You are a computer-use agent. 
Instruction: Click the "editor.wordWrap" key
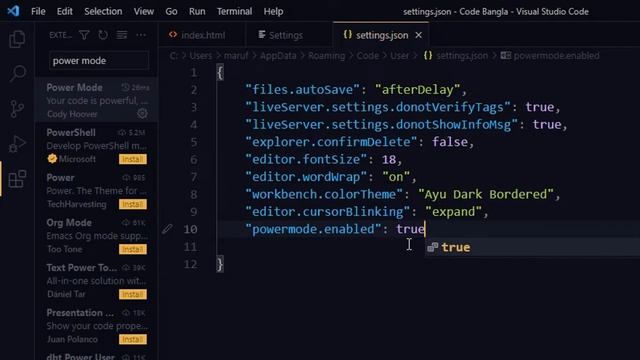(x=306, y=177)
